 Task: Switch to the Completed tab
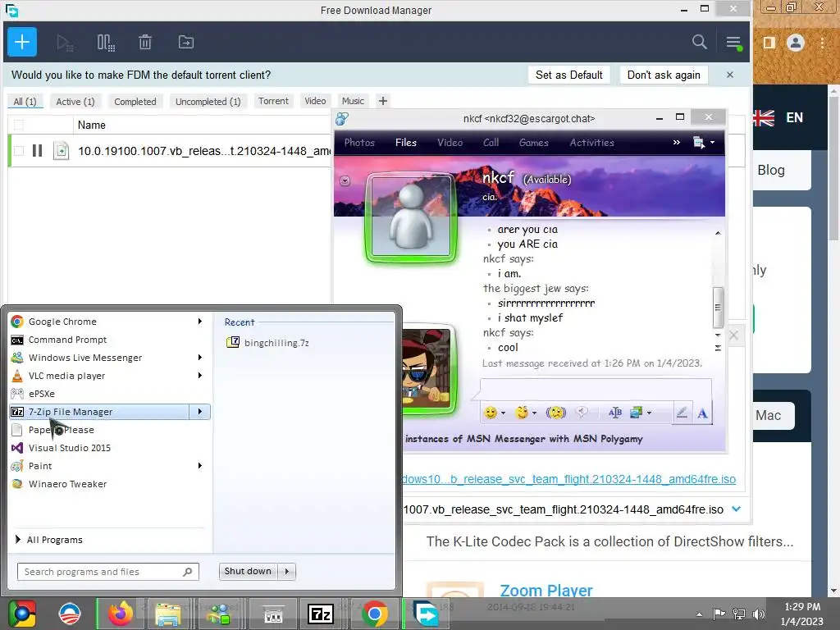coord(135,101)
